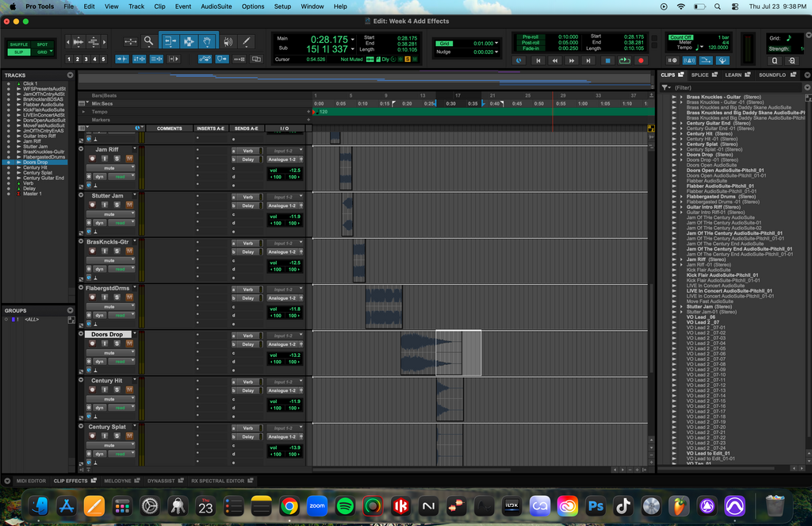The image size is (812, 526).
Task: Open Spotify from the Dock
Action: point(345,506)
